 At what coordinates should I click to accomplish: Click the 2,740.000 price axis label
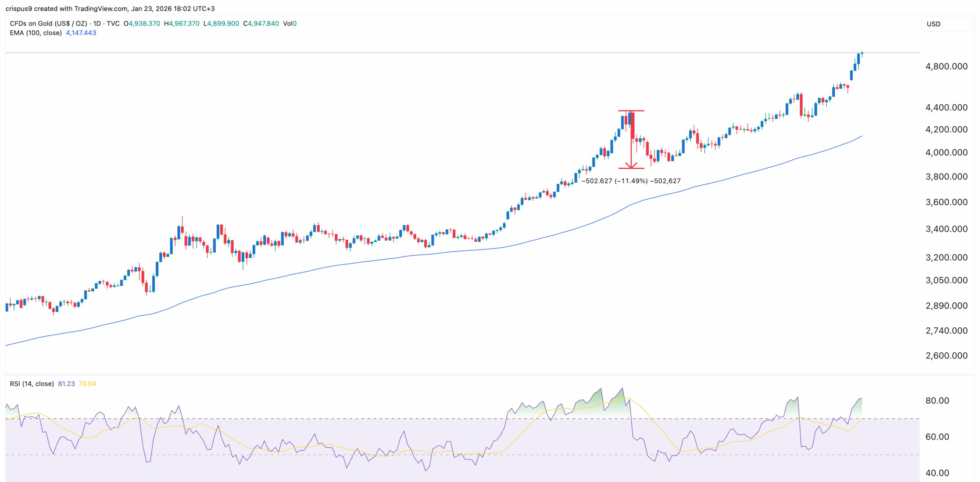pyautogui.click(x=946, y=331)
